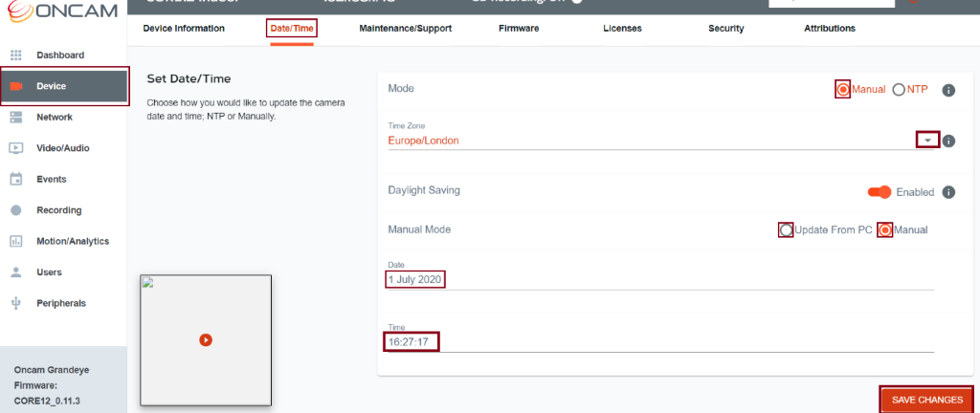
Task: Select the NTP mode radio button
Action: click(x=899, y=90)
